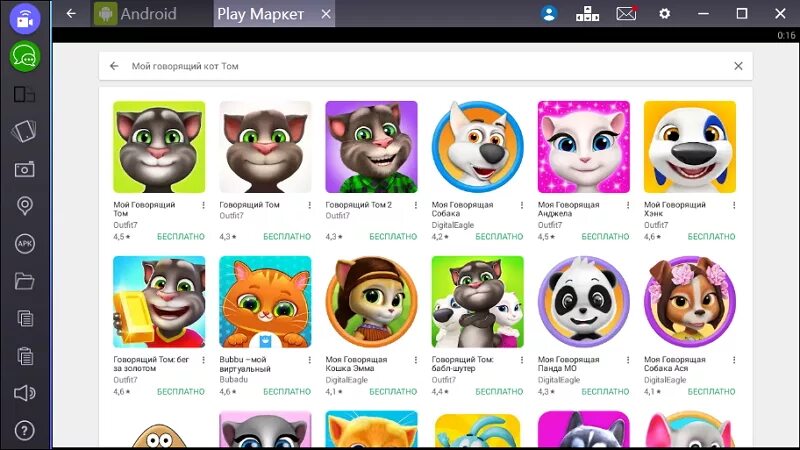Image resolution: width=800 pixels, height=450 pixels.
Task: Take a screenshot with the camera icon
Action: coord(24,169)
